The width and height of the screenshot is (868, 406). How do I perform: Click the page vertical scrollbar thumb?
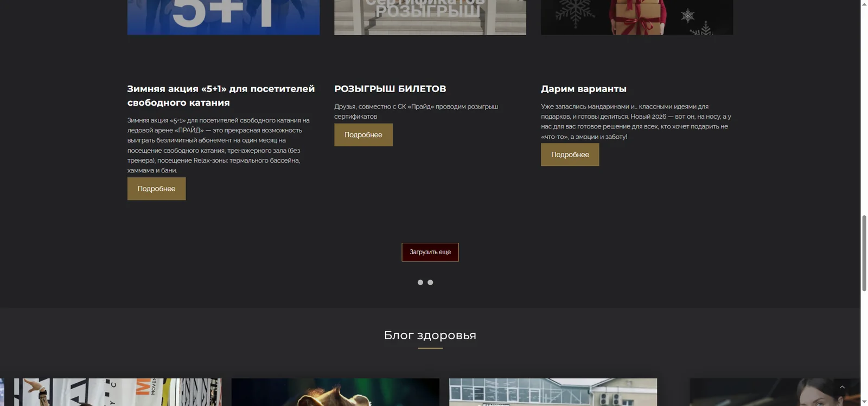pos(864,253)
